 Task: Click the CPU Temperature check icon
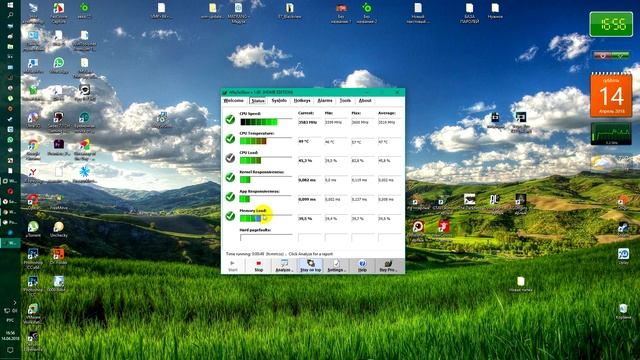230,139
